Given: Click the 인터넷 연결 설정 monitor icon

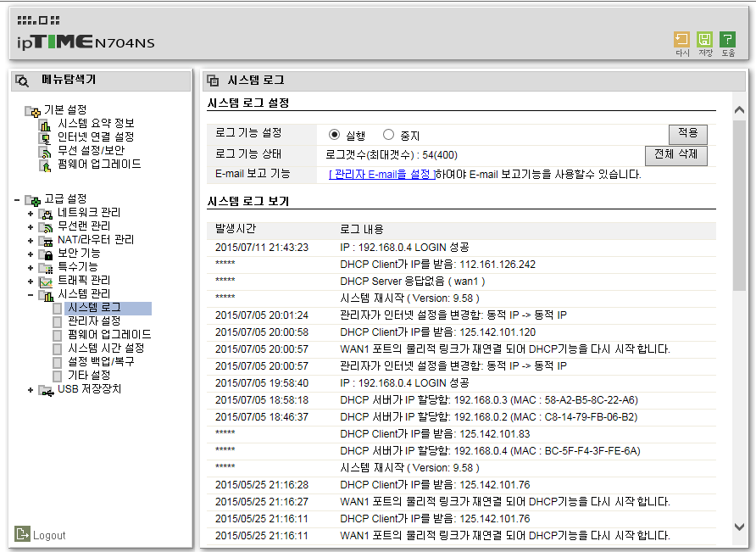Looking at the screenshot, I should pyautogui.click(x=45, y=138).
